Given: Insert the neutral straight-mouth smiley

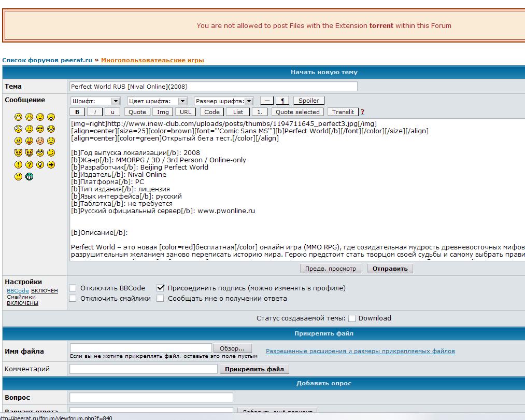Looking at the screenshot, I should coord(19,176).
